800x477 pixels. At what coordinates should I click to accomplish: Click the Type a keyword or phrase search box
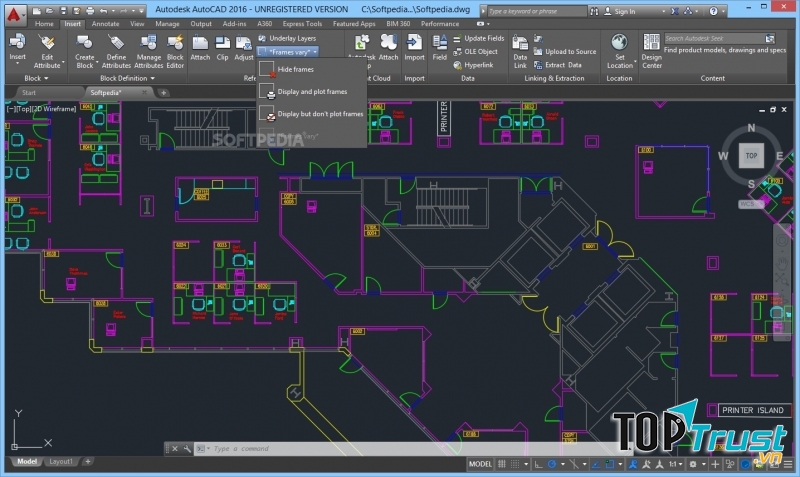click(536, 11)
